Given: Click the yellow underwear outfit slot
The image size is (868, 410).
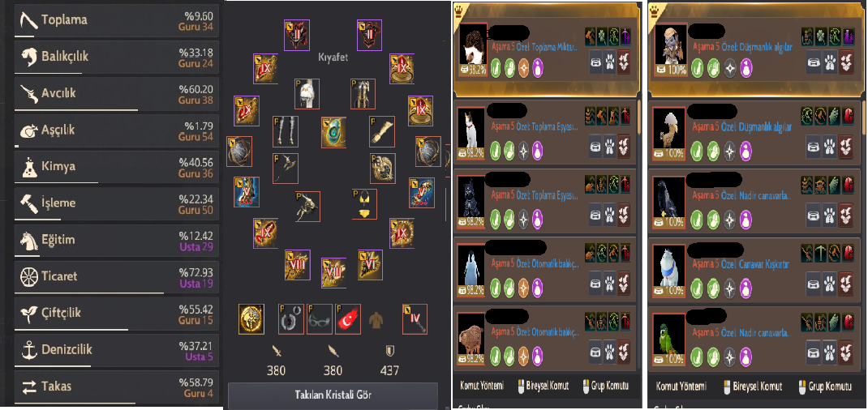Looking at the screenshot, I should pyautogui.click(x=363, y=204).
